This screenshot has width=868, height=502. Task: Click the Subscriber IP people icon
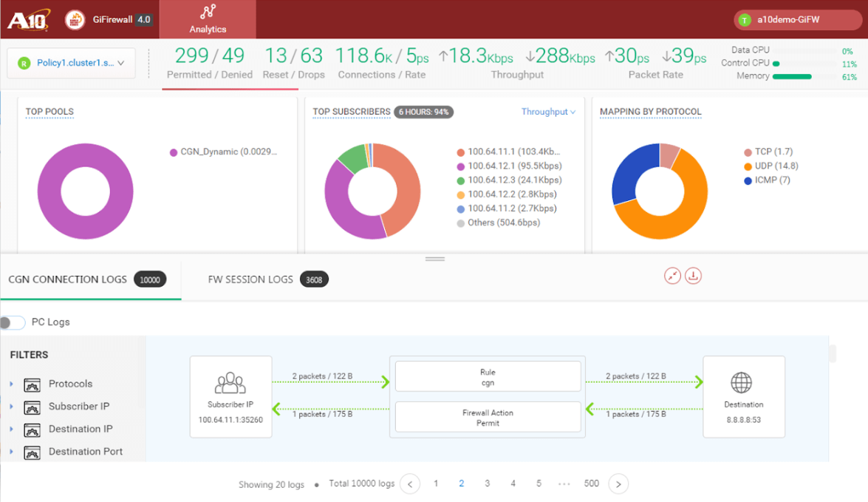[x=230, y=383]
